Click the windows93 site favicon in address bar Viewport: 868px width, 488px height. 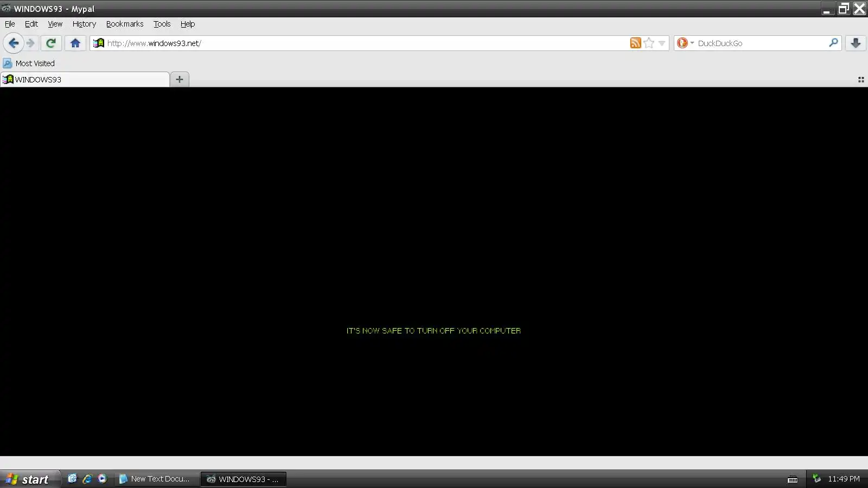tap(98, 43)
